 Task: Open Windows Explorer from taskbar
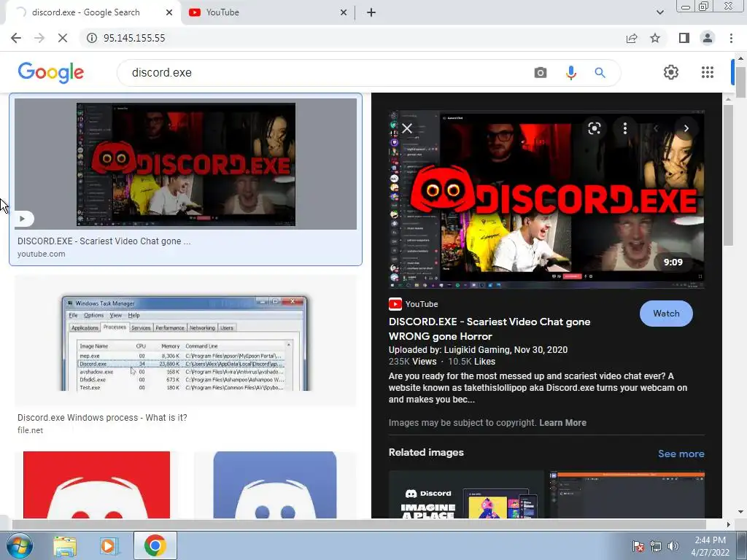[x=65, y=546]
